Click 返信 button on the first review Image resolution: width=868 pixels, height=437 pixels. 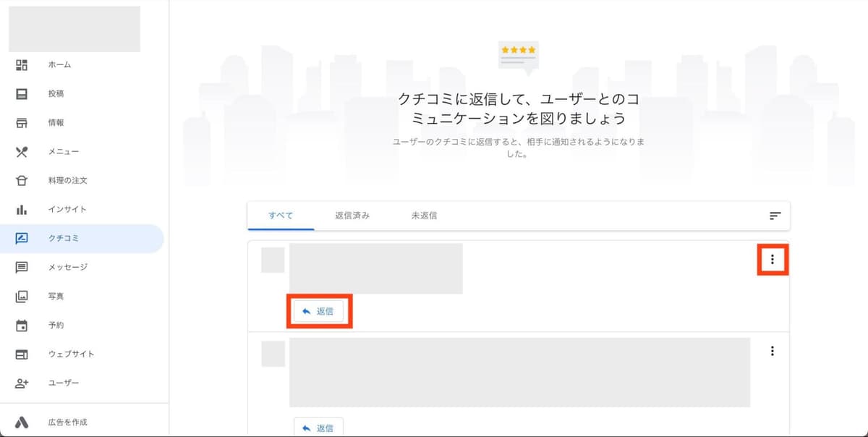point(318,311)
